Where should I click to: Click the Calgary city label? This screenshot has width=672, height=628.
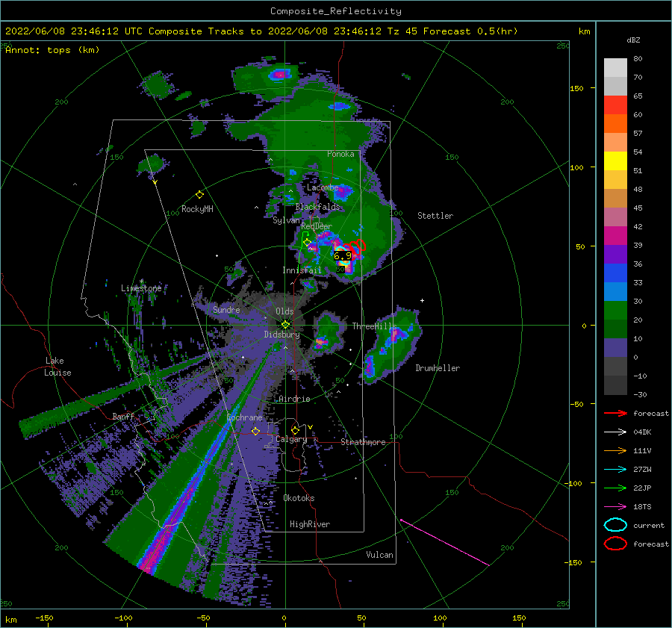coord(291,439)
